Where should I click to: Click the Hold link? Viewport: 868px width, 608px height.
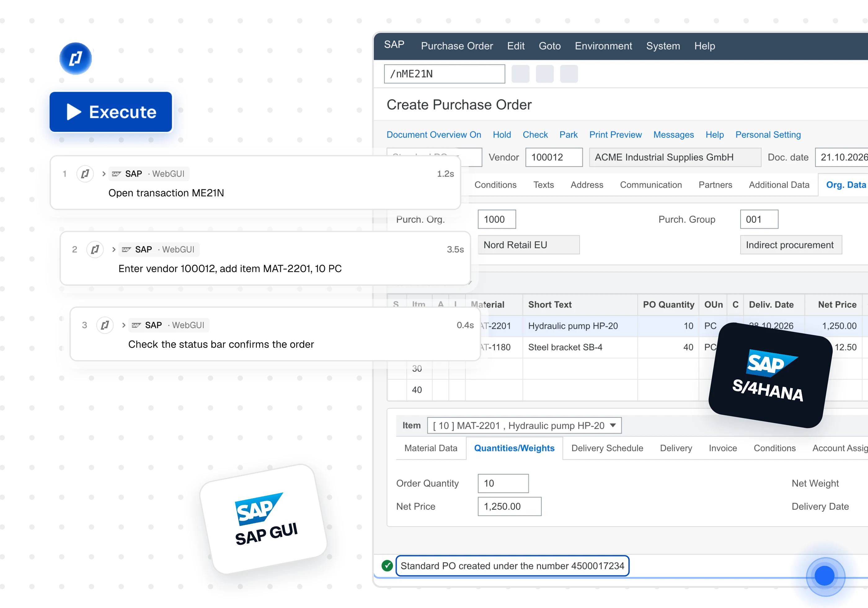(502, 135)
